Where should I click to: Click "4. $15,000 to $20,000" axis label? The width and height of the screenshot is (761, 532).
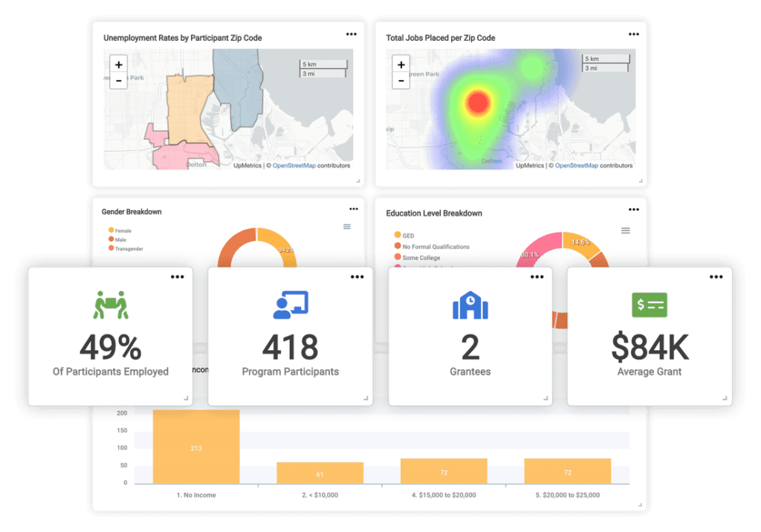click(444, 495)
